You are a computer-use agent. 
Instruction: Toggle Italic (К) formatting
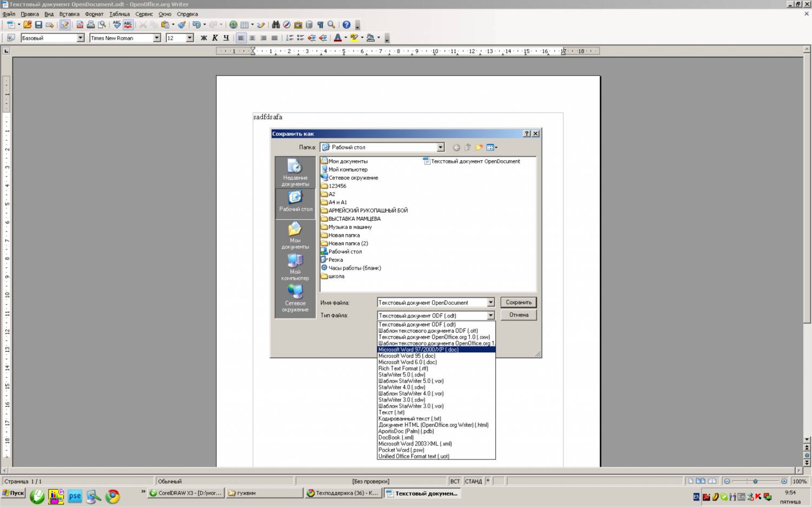click(x=215, y=38)
